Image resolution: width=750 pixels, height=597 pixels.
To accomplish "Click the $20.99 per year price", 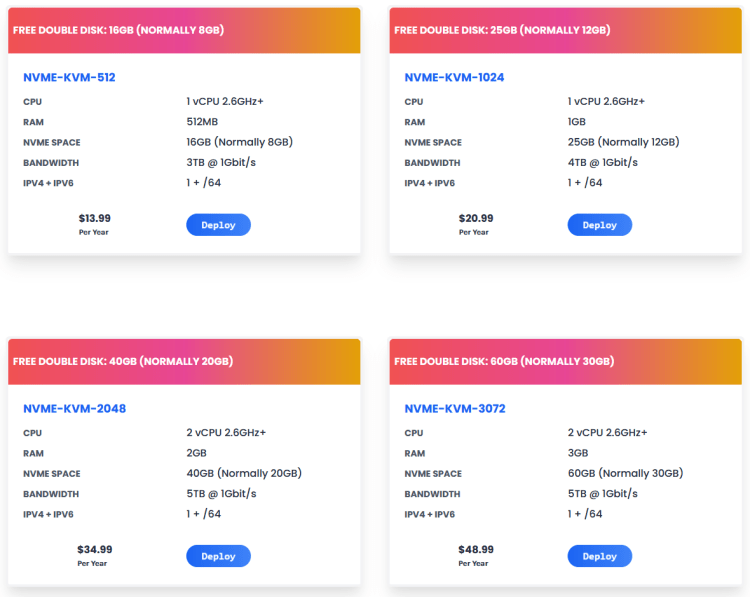I will pyautogui.click(x=475, y=218).
